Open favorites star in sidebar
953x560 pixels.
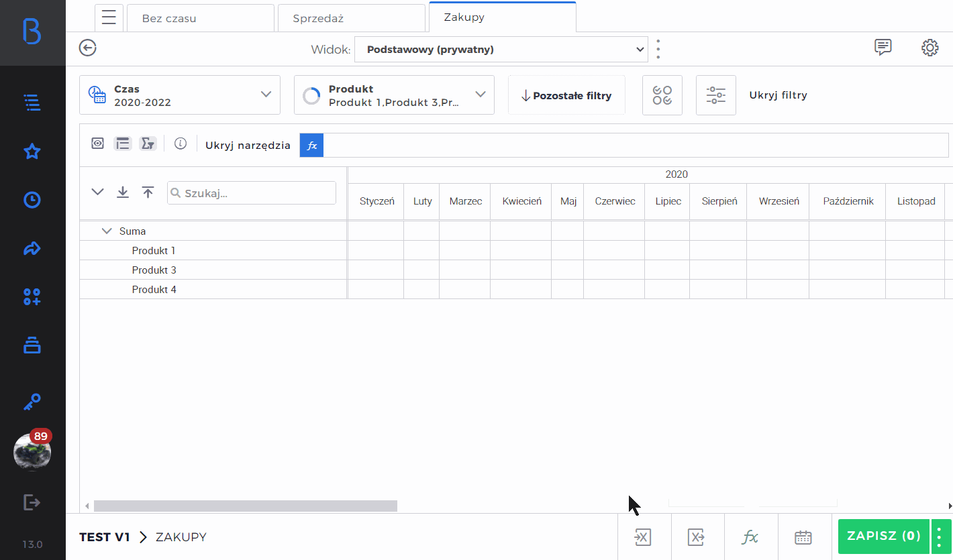32,152
